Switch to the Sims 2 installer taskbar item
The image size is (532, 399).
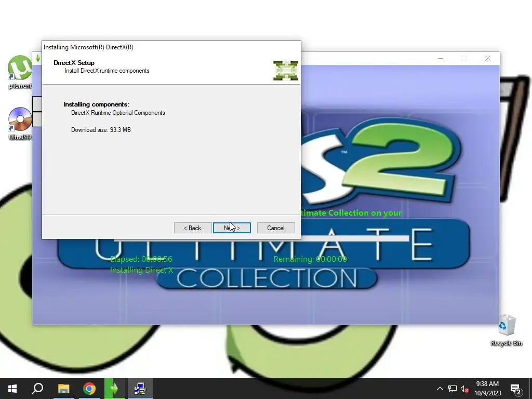point(114,389)
